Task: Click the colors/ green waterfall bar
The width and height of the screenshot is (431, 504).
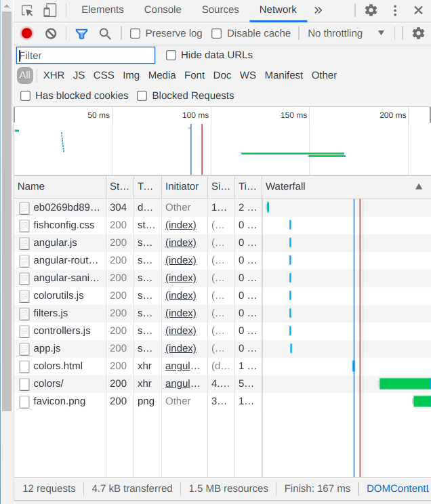Action: 405,383
